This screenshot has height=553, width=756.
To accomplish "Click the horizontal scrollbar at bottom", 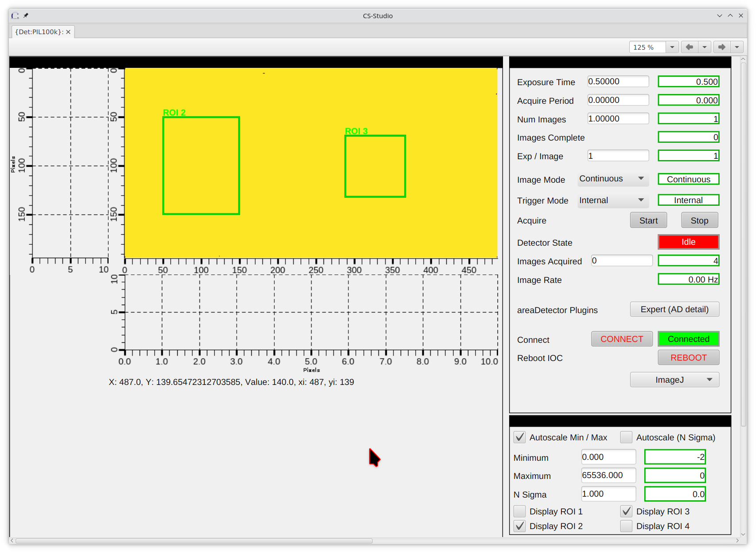I will coord(194,541).
